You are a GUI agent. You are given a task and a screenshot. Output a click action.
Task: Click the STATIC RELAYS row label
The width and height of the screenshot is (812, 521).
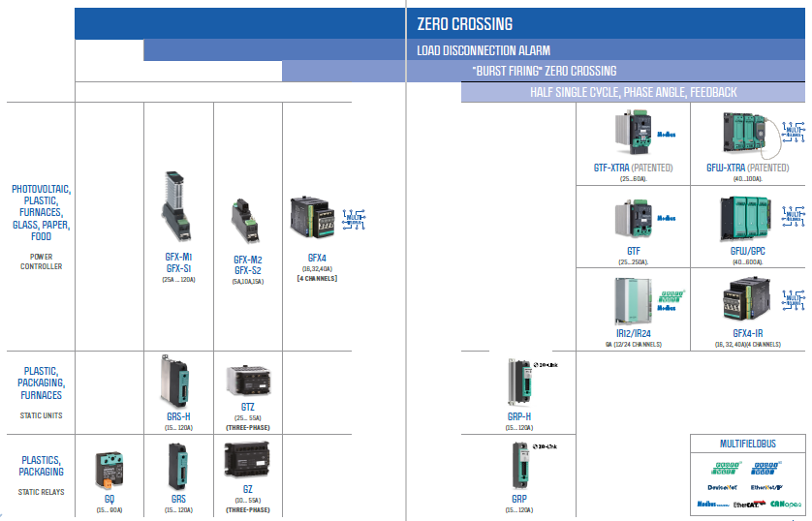[41, 492]
